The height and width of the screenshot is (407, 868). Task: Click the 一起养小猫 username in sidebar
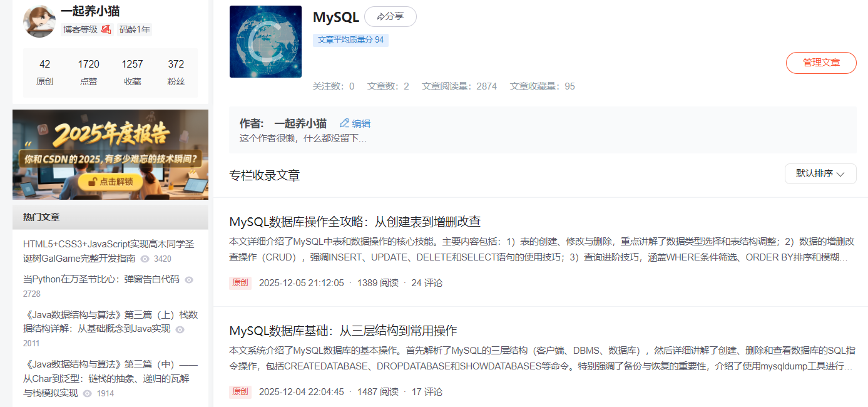(x=91, y=11)
